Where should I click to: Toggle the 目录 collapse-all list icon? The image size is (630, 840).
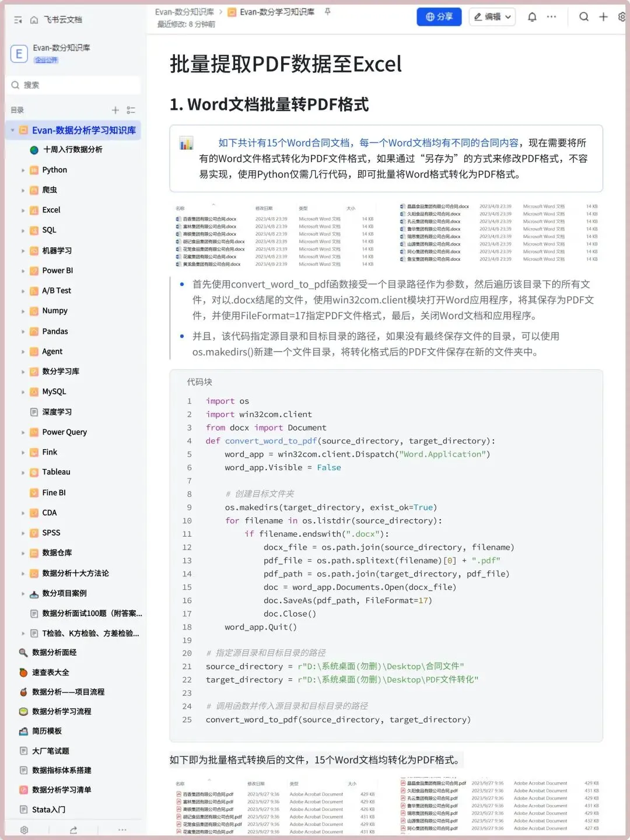131,110
